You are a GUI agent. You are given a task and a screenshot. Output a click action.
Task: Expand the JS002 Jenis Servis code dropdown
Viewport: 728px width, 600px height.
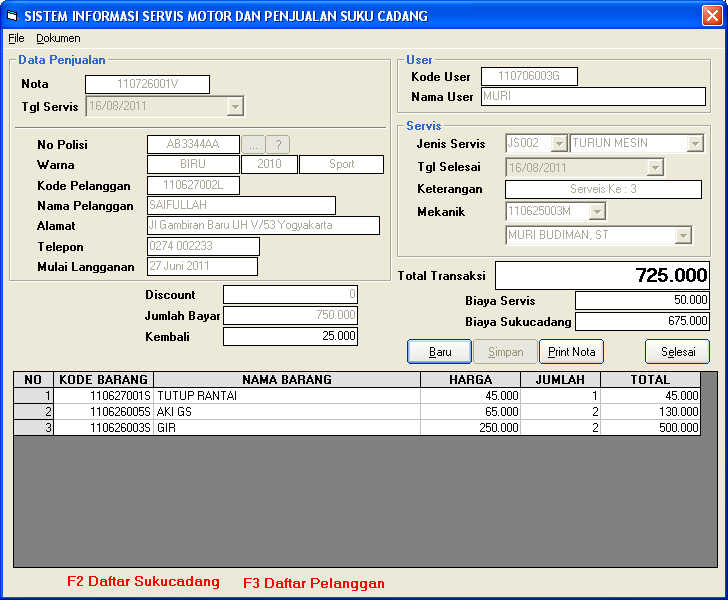tap(559, 143)
